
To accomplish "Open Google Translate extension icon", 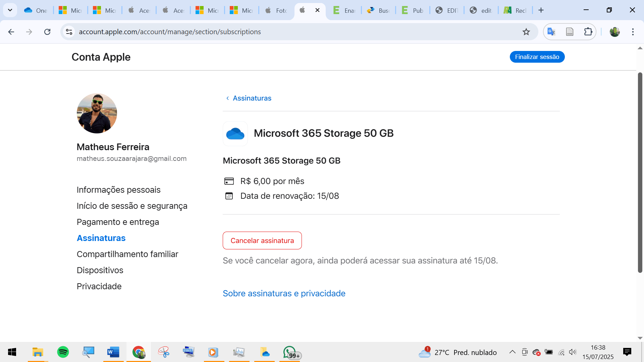I will 551,32.
